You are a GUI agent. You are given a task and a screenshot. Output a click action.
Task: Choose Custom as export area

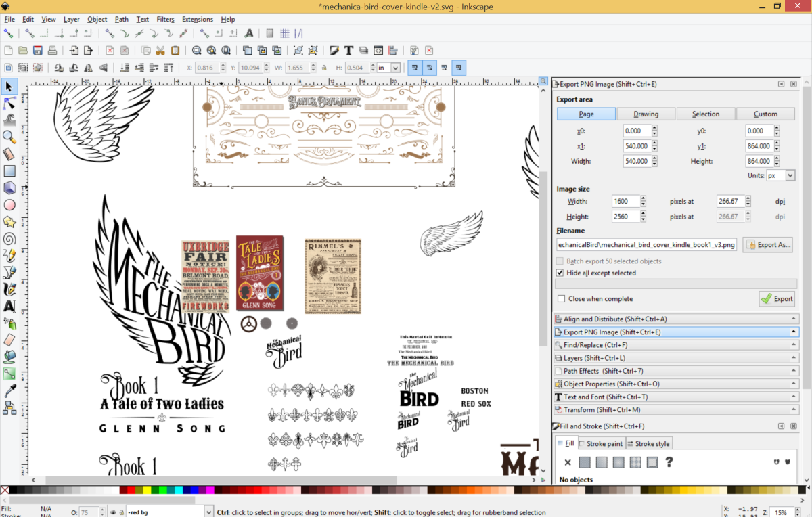pos(765,114)
